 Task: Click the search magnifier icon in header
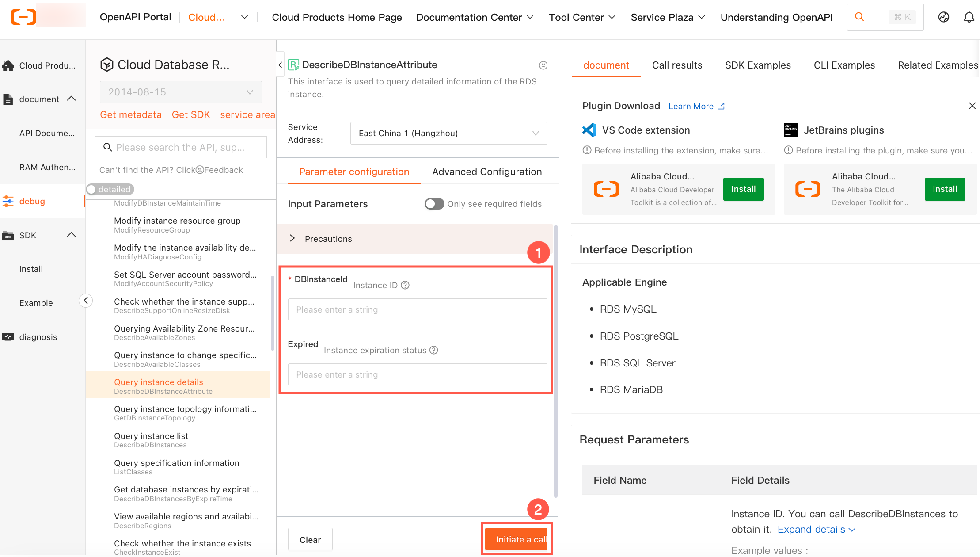pos(859,17)
